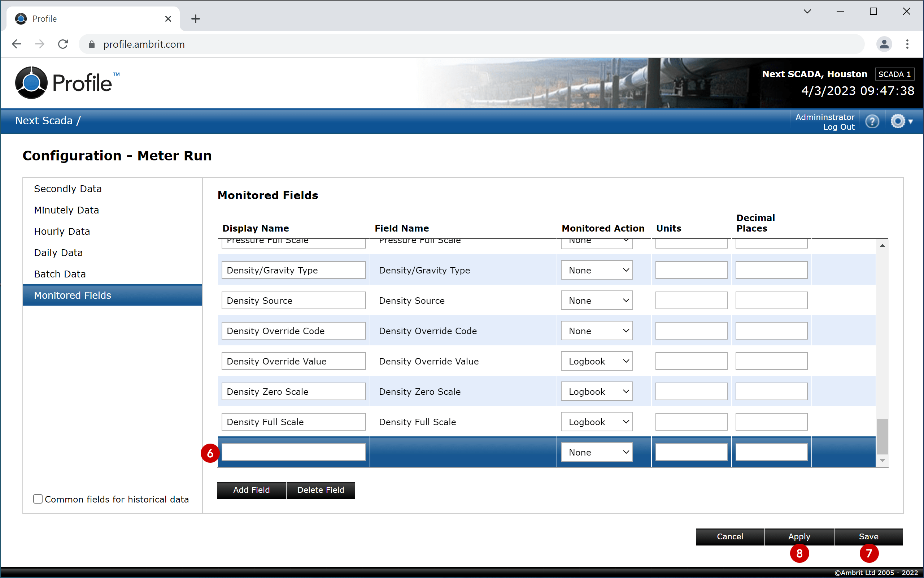Open Monitored Action dropdown for Density Override Value
The width and height of the screenshot is (924, 578).
[x=596, y=361]
